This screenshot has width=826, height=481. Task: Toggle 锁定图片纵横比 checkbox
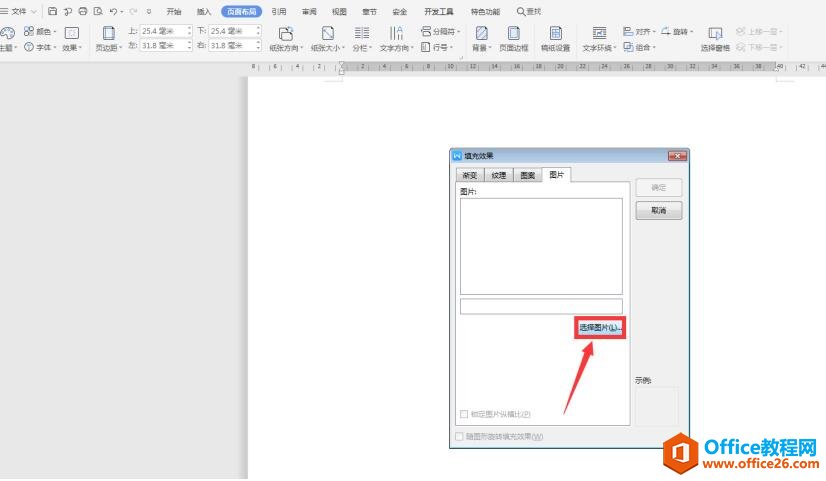point(464,414)
